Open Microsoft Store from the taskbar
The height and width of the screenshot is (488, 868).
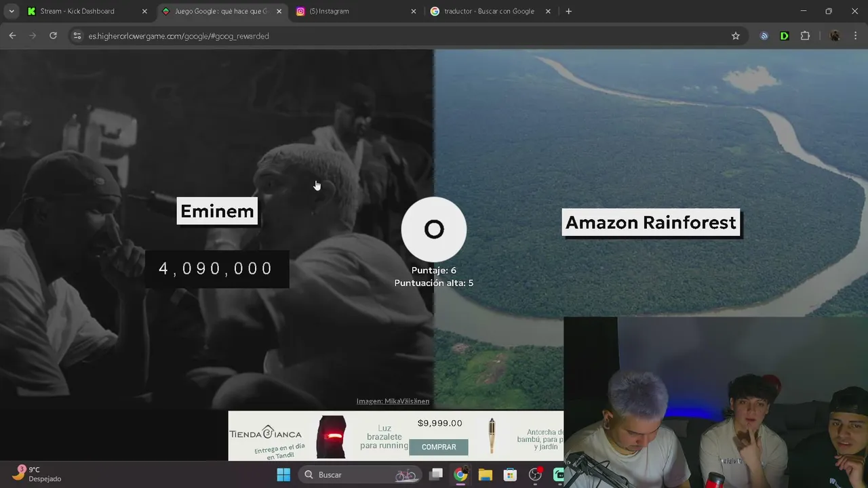point(510,474)
